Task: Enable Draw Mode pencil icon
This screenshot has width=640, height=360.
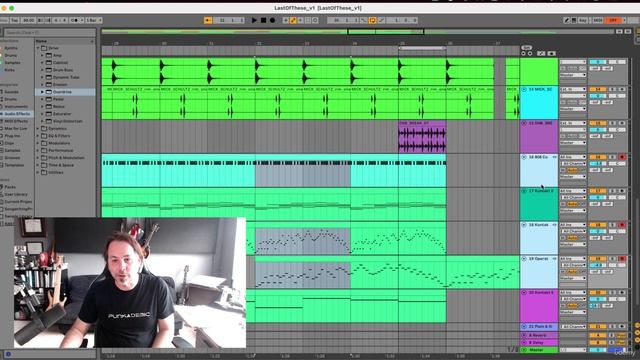Action: [567, 20]
